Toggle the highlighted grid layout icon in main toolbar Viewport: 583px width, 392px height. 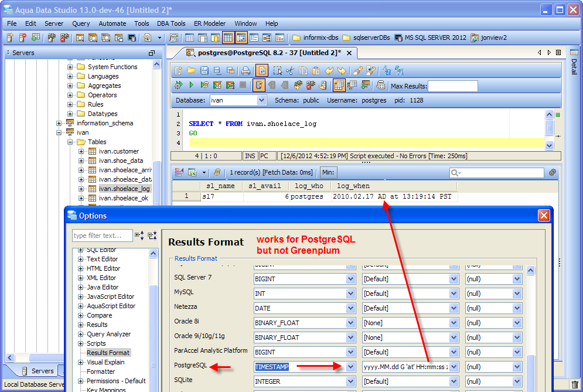[229, 38]
